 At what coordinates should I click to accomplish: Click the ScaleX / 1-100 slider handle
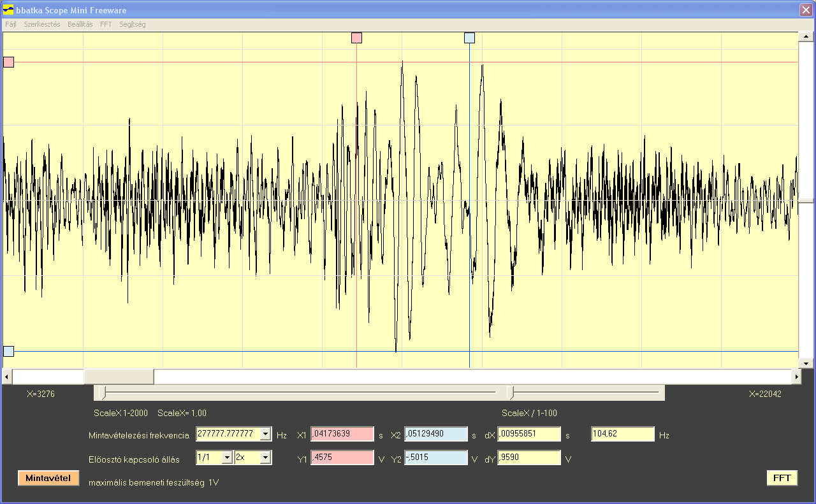click(510, 392)
